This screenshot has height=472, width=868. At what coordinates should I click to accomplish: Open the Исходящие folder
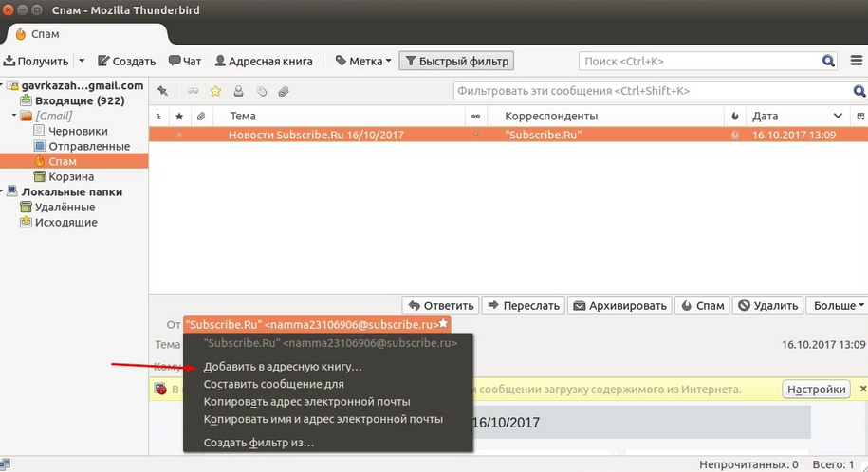pos(65,223)
